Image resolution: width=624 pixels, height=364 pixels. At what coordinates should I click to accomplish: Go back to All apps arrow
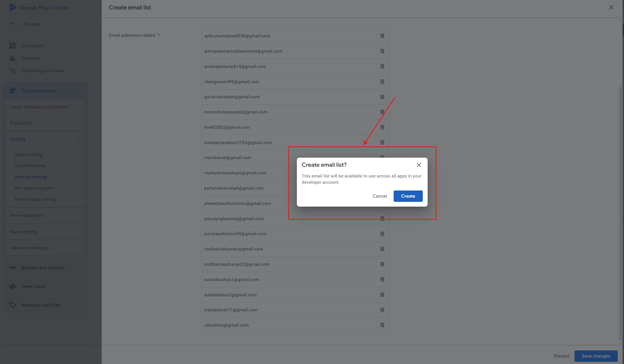point(12,24)
